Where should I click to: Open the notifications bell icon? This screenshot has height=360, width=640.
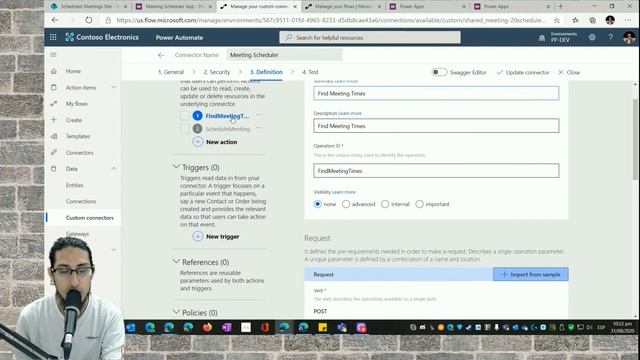(542, 38)
